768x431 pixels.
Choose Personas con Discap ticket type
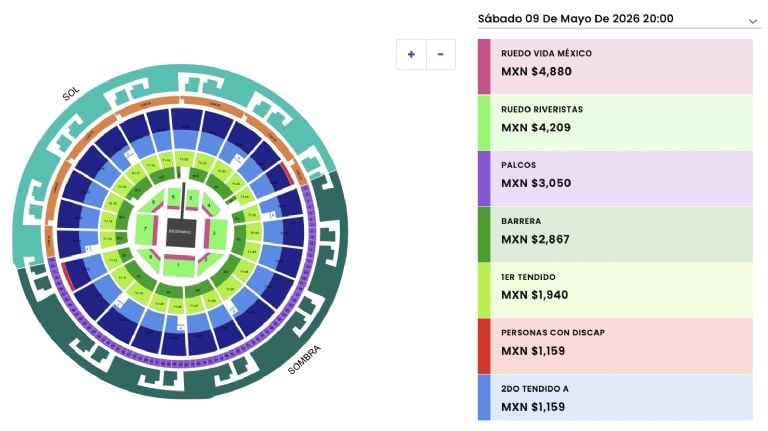[x=620, y=346]
